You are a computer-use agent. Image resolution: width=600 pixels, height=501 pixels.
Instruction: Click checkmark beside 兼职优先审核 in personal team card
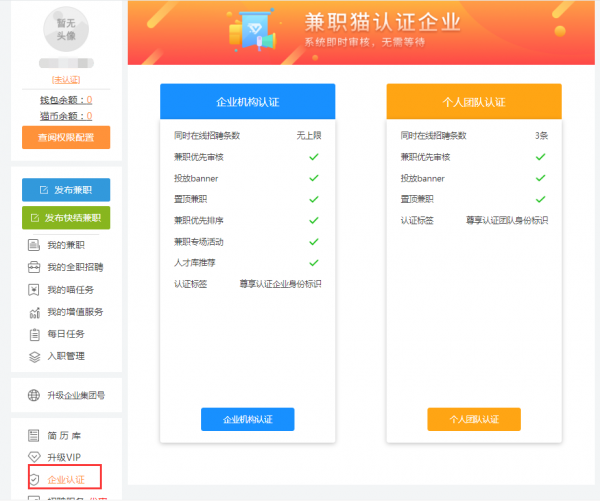coord(540,157)
